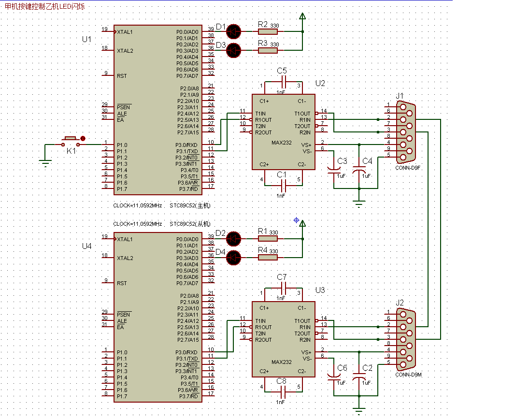Click the STC89C52(主机) label
Viewport: 515px width, 420px height.
[190, 205]
